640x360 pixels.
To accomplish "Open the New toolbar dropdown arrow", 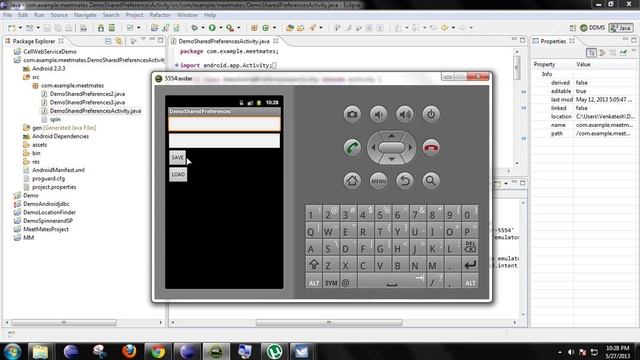I will coord(20,28).
